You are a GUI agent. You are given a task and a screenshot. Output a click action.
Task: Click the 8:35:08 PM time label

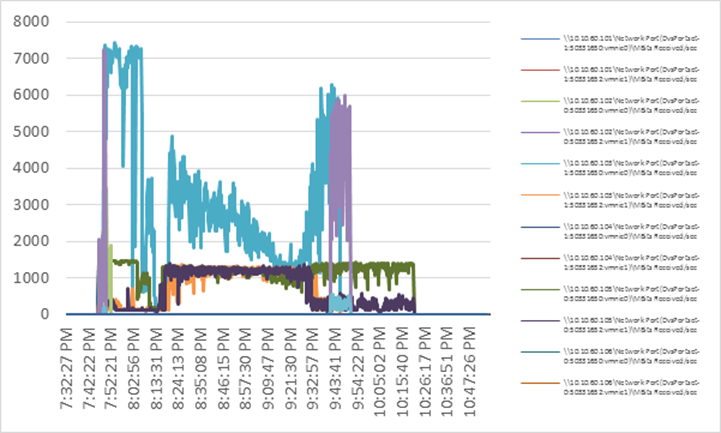point(200,368)
